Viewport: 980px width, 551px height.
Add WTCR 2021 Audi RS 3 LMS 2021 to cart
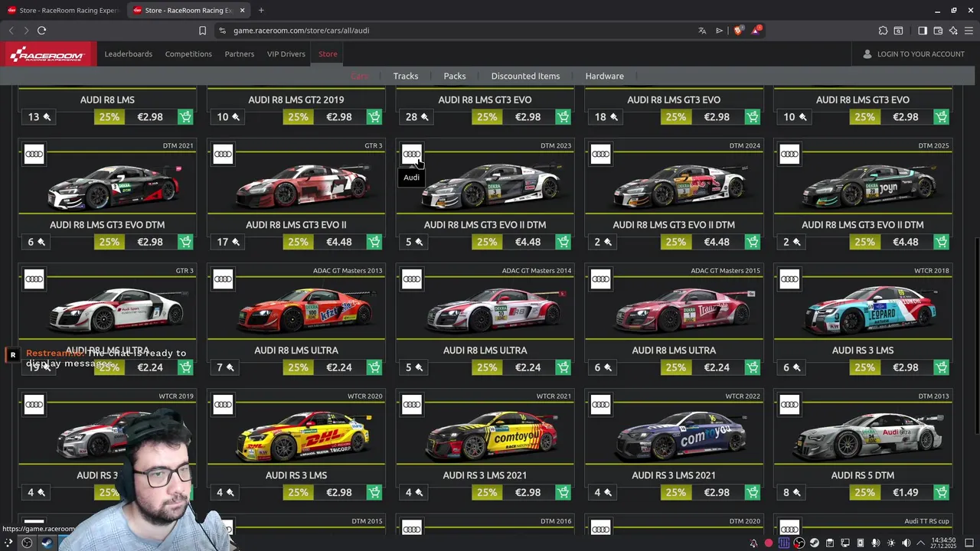[x=563, y=492]
